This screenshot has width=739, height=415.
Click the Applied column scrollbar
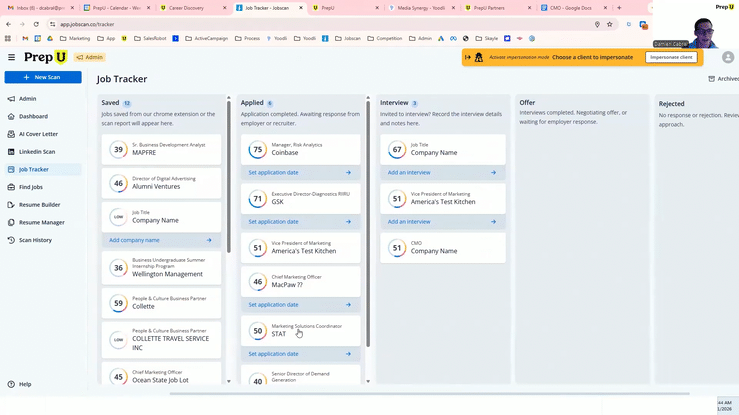pos(368,224)
